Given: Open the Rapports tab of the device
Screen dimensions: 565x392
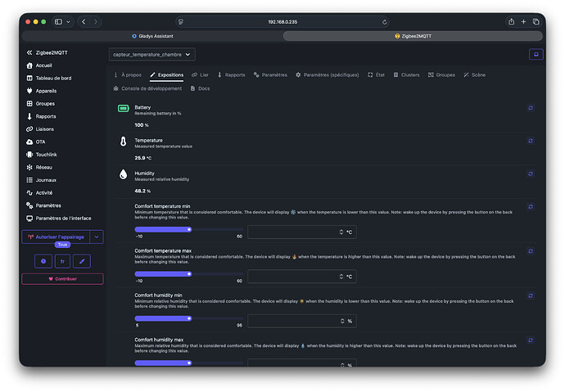Looking at the screenshot, I should click(232, 74).
